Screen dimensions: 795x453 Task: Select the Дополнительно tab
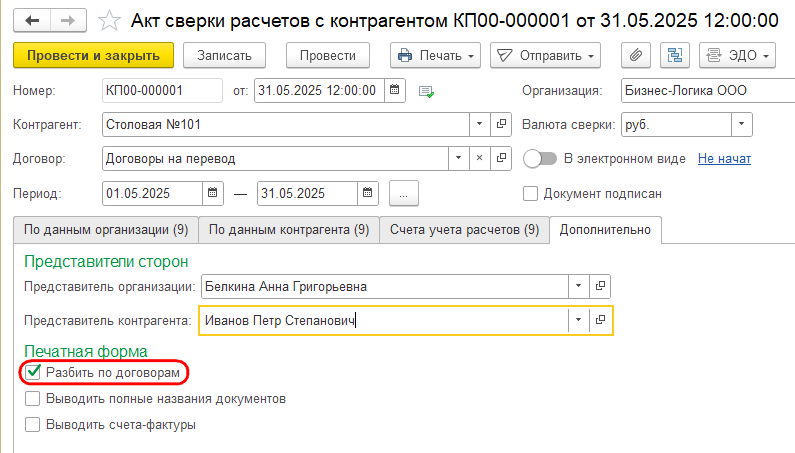click(605, 230)
